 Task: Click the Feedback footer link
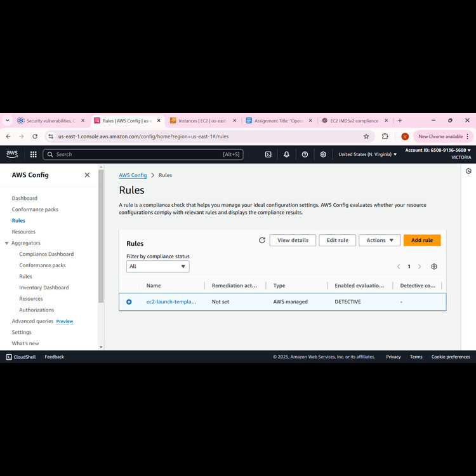pyautogui.click(x=55, y=357)
